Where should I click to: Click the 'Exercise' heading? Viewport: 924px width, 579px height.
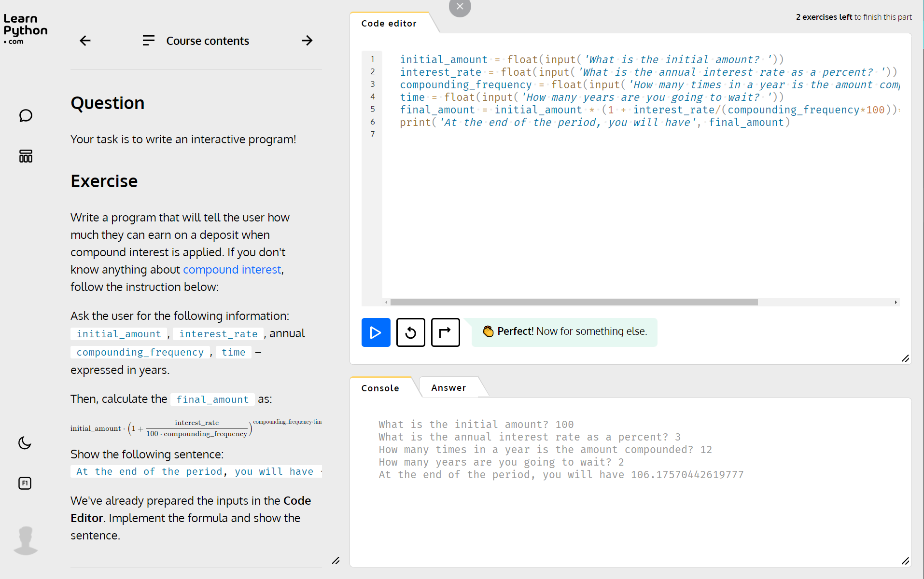[104, 181]
